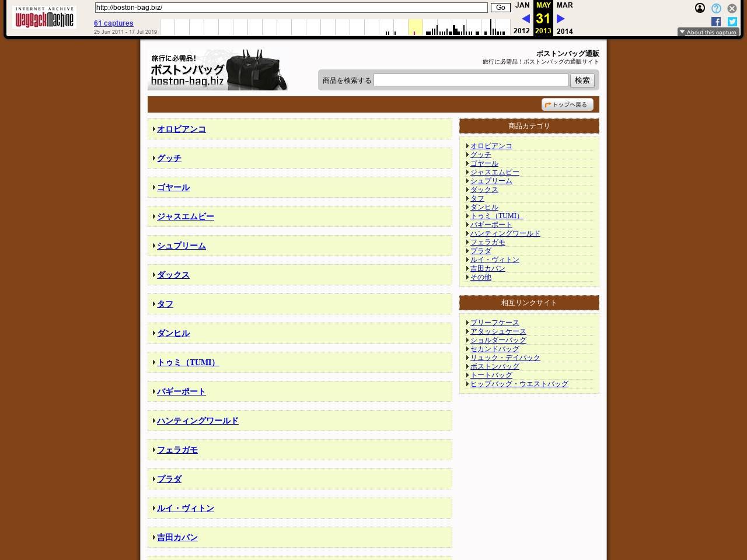The width and height of the screenshot is (747, 560).
Task: Share the capture on Twitter
Action: point(732,22)
